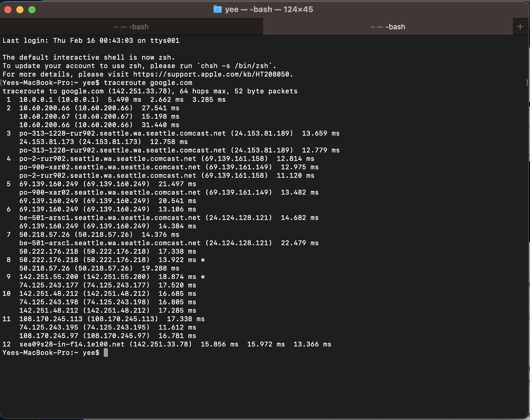Click the 19.288 ms value

pos(160,268)
